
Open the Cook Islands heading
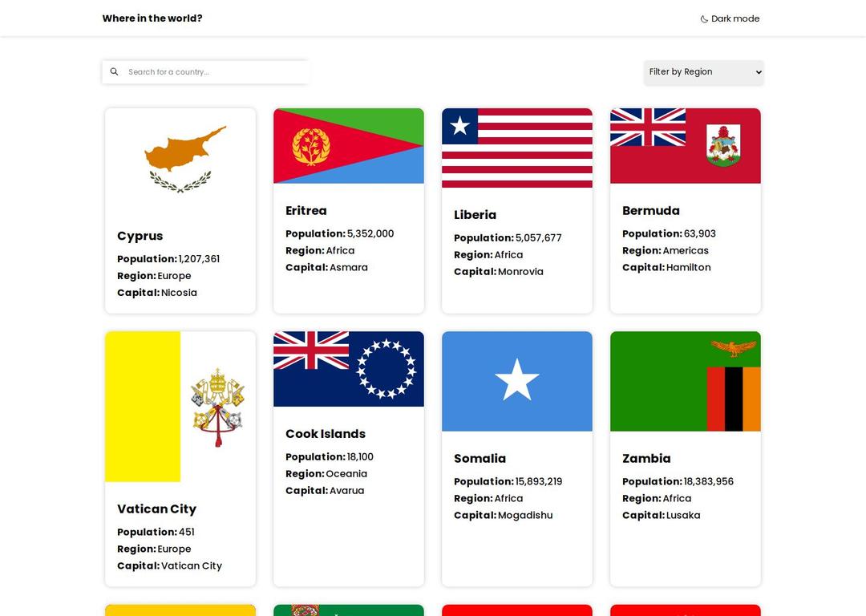(x=326, y=434)
